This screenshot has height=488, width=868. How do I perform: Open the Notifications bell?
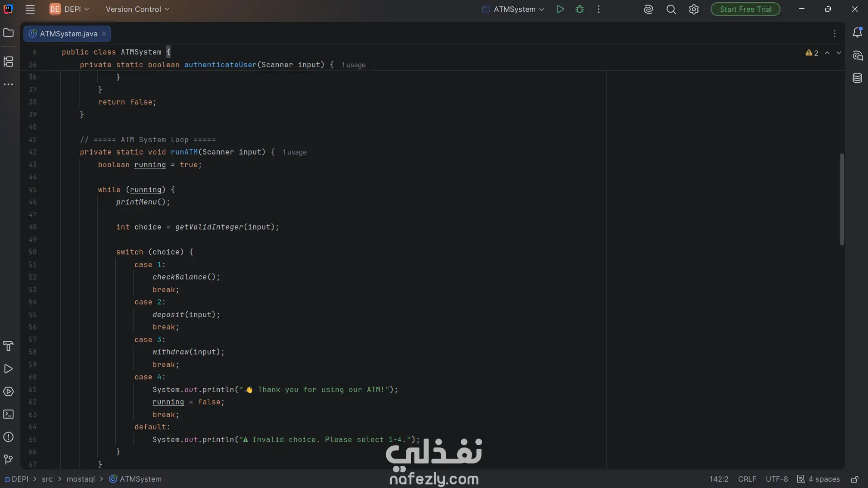857,33
